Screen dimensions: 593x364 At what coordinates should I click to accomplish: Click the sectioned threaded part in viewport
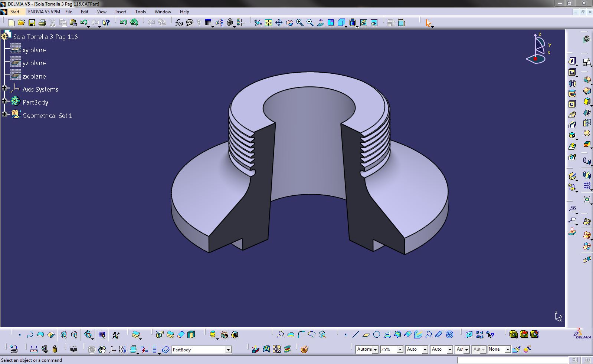click(x=310, y=163)
